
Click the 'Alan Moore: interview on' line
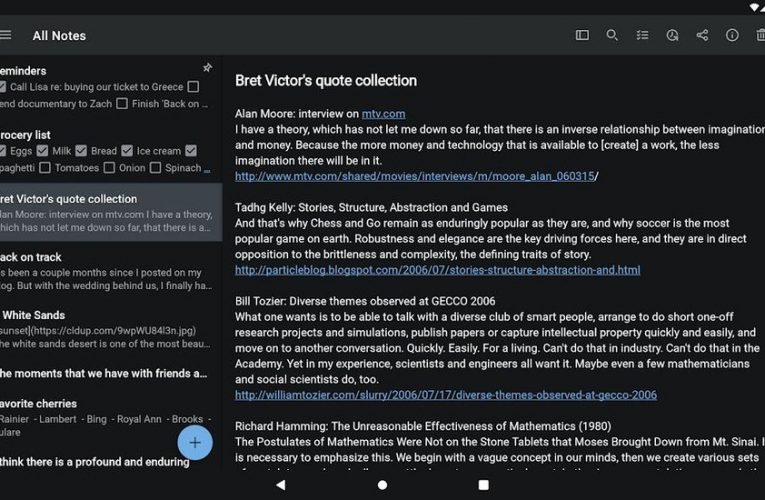pos(297,114)
